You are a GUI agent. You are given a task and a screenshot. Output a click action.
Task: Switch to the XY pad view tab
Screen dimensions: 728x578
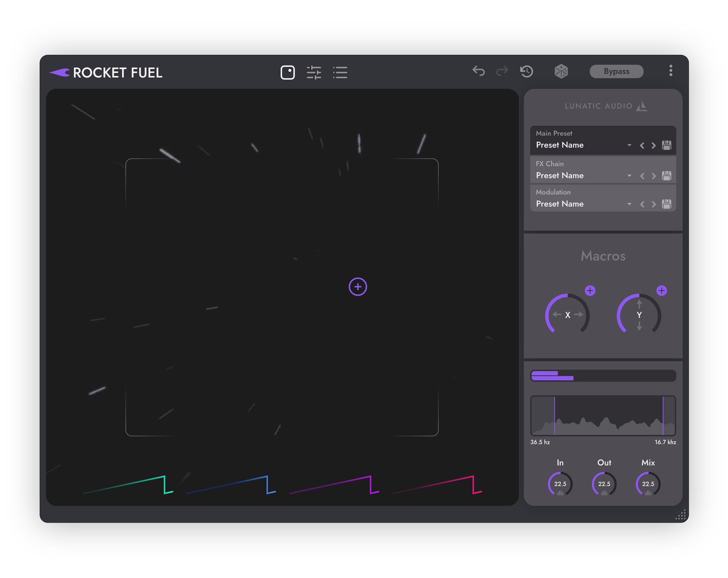tap(287, 72)
